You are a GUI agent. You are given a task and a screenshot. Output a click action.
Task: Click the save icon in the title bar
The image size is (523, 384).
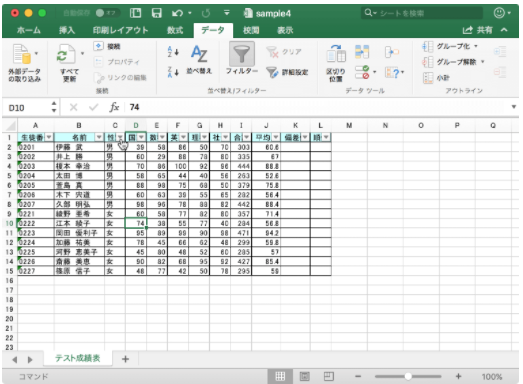[x=156, y=13]
